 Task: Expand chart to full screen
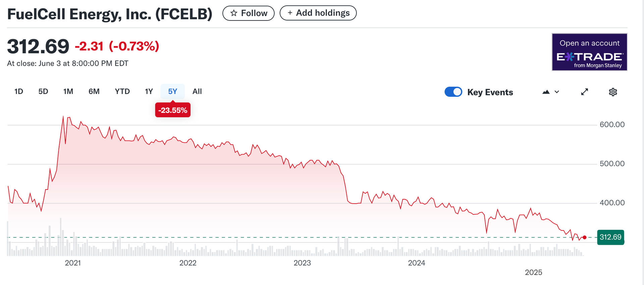point(584,92)
